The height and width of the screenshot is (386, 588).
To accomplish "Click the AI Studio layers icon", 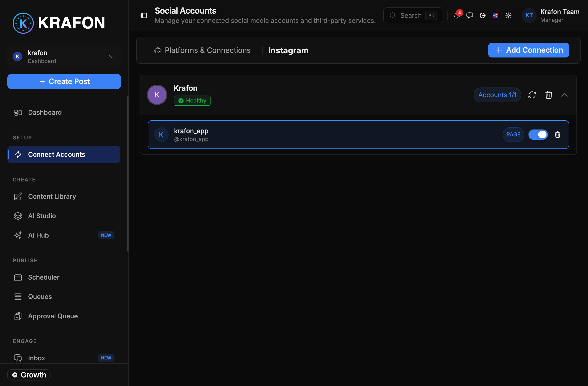I will click(18, 216).
